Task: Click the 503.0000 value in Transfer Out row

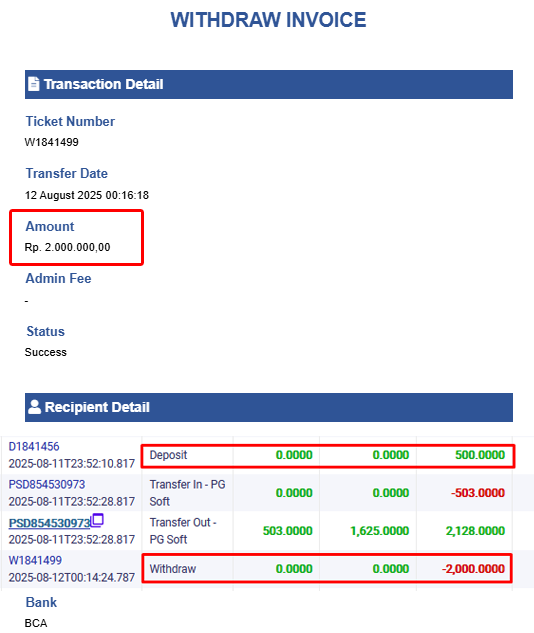Action: coord(287,531)
